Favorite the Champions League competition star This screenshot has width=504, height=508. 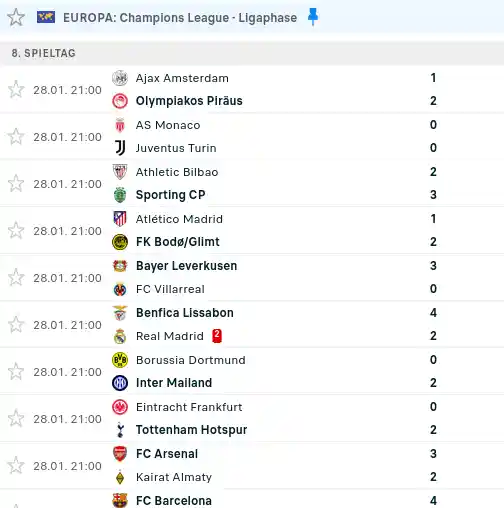pos(16,17)
